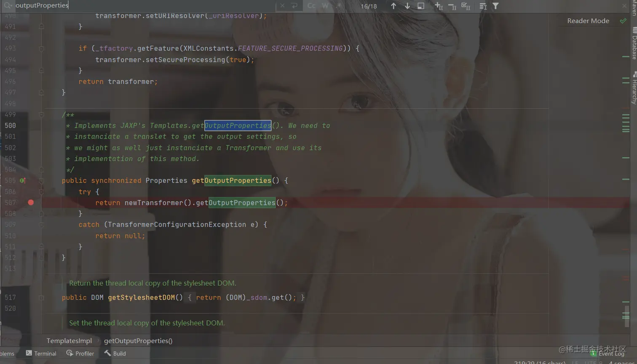Click TemplatesImpl in the breadcrumb bar
Viewport: 637px width, 364px height.
(x=69, y=341)
